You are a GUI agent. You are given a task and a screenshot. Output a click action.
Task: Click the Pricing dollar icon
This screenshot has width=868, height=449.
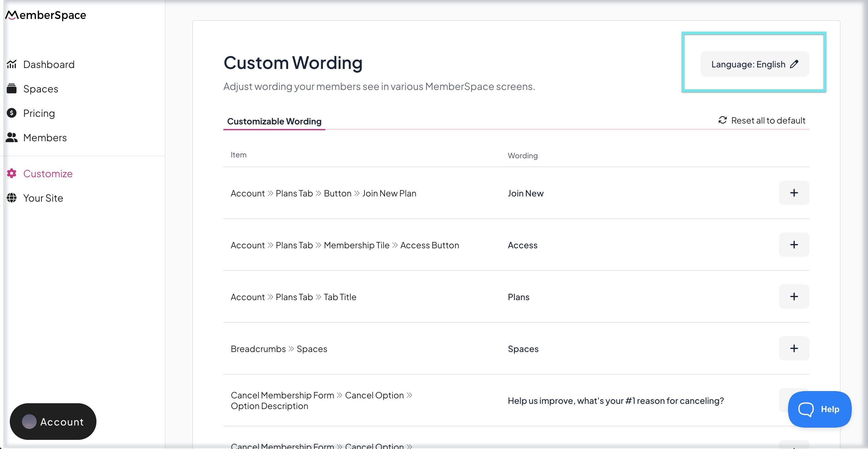pos(12,113)
